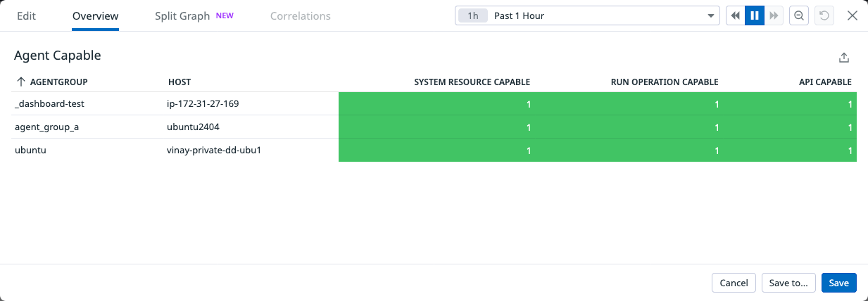868x301 pixels.
Task: Sort by SYSTEM RESOURCE CAPABLE column
Action: click(472, 82)
